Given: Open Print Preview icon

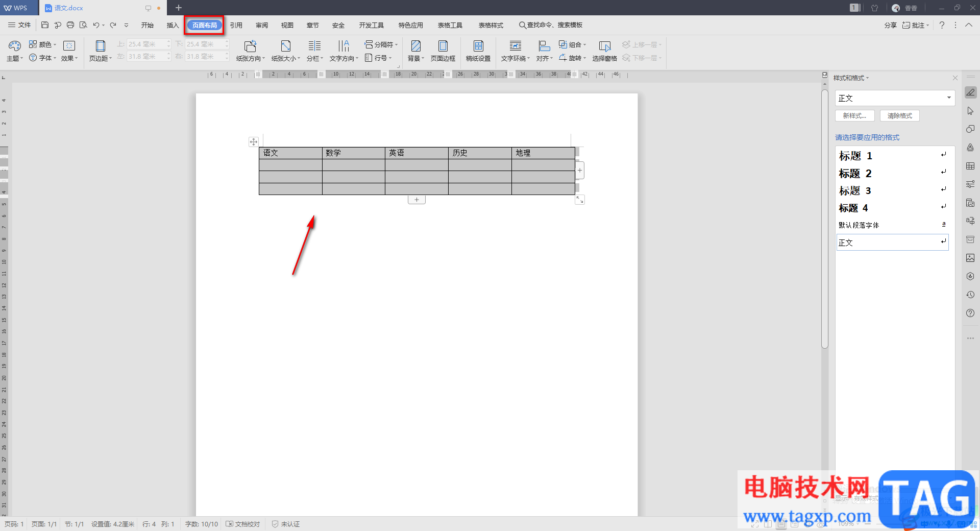Looking at the screenshot, I should coord(83,25).
